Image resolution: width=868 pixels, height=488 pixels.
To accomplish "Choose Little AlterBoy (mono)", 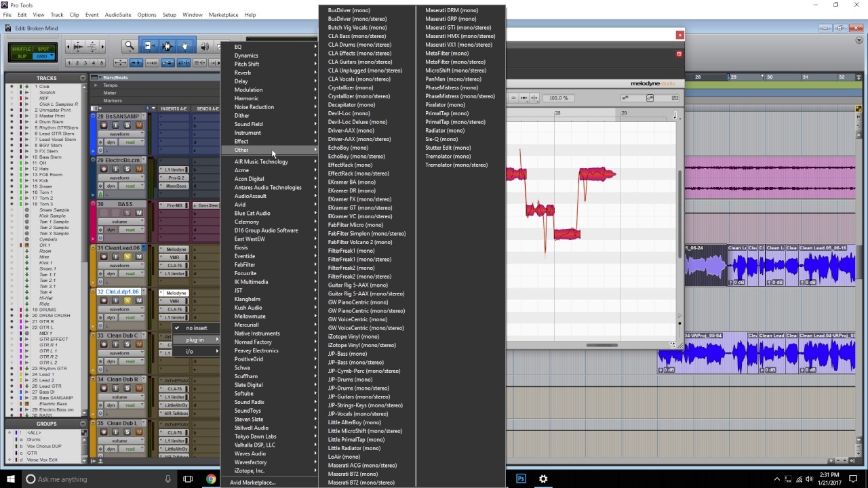I will point(354,422).
